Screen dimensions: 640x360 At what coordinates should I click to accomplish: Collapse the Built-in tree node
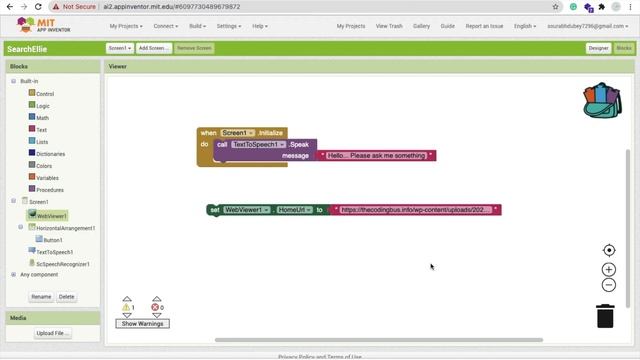point(13,81)
